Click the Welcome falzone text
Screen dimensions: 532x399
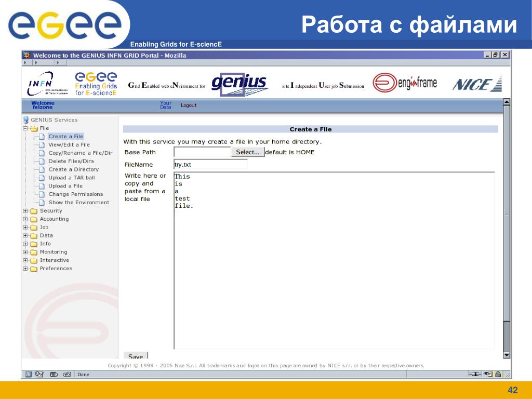[x=43, y=105]
